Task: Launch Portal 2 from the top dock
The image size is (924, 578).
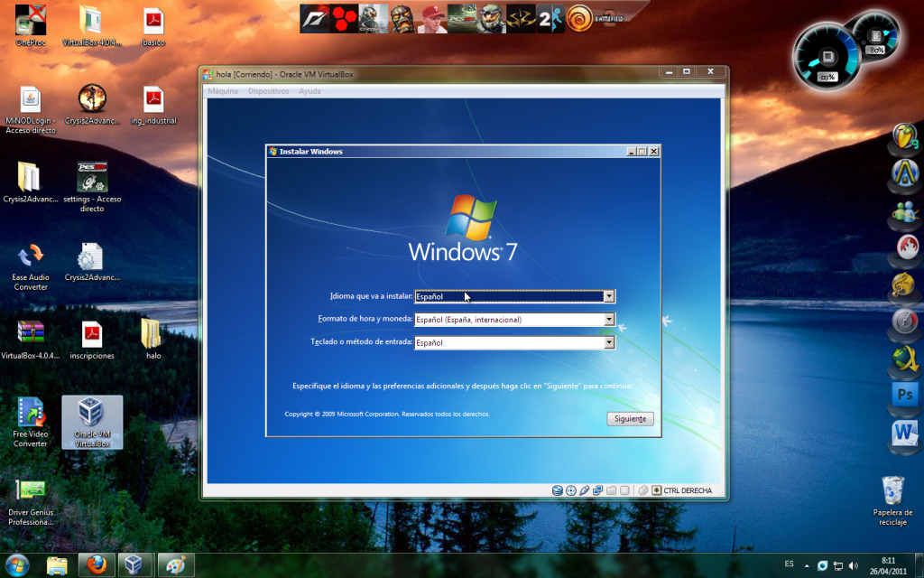Action: tap(550, 19)
